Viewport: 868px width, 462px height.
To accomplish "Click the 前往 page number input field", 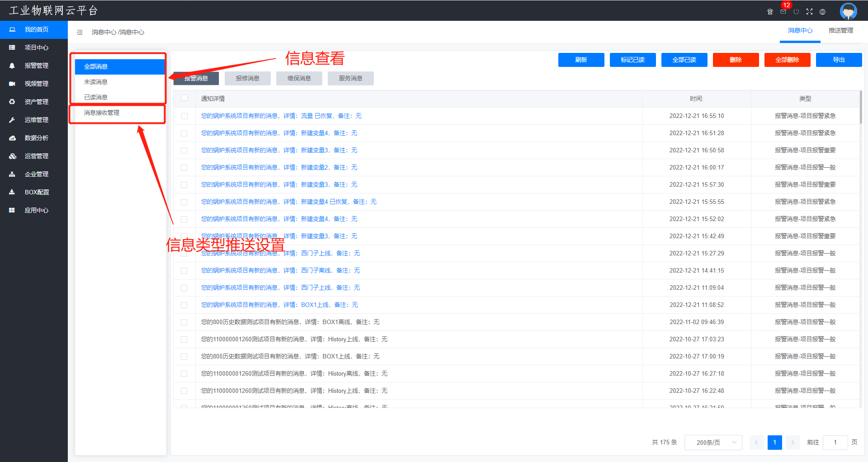I will (x=835, y=443).
